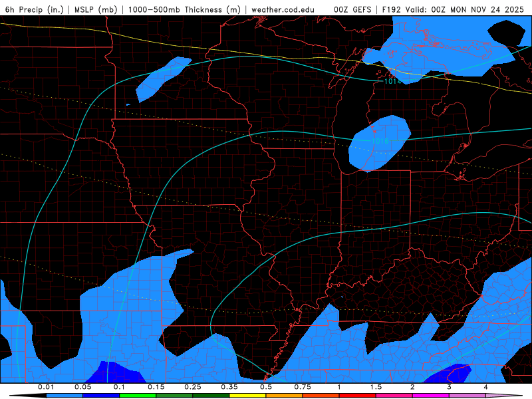Click the dark green legend swatch after 0.25
Image resolution: width=532 pixels, height=399 pixels.
pos(211,396)
